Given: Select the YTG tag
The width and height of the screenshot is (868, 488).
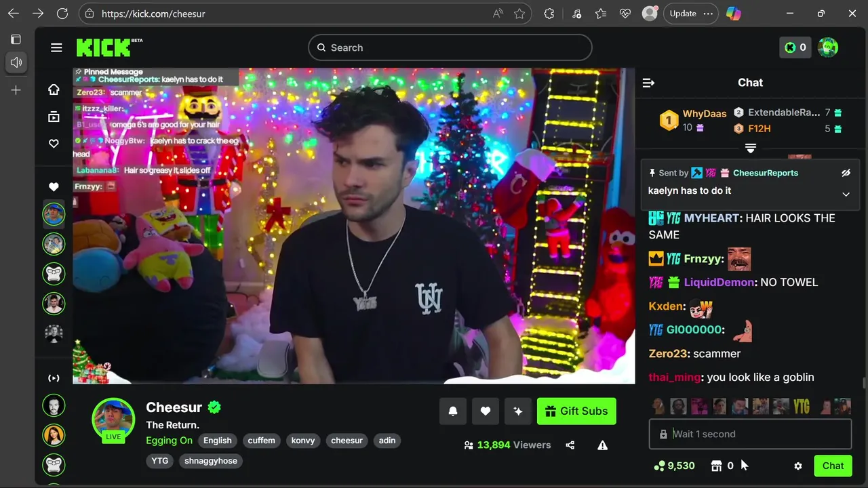Looking at the screenshot, I should [160, 461].
